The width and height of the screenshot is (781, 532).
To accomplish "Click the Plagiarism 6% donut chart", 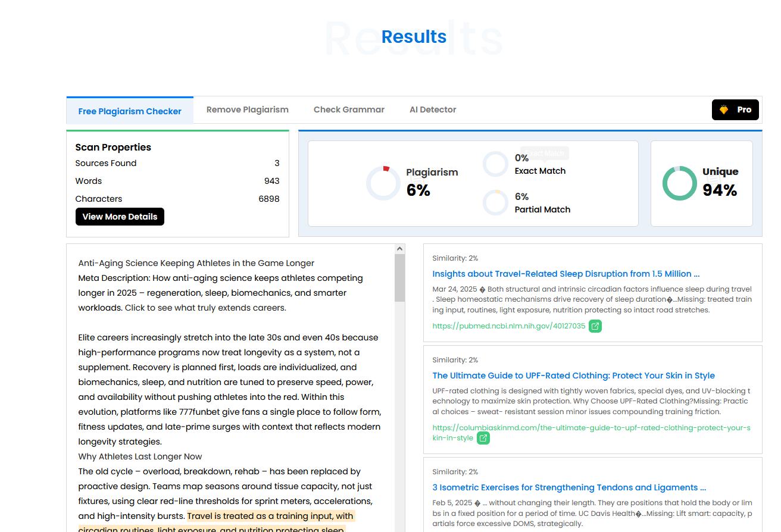I will click(383, 183).
